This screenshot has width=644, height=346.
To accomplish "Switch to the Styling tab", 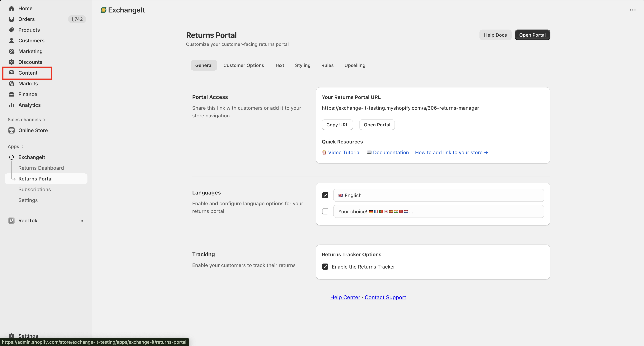I will (302, 65).
